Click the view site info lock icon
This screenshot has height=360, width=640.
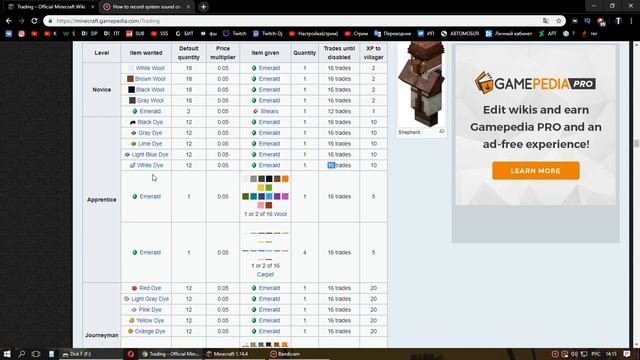[51, 21]
